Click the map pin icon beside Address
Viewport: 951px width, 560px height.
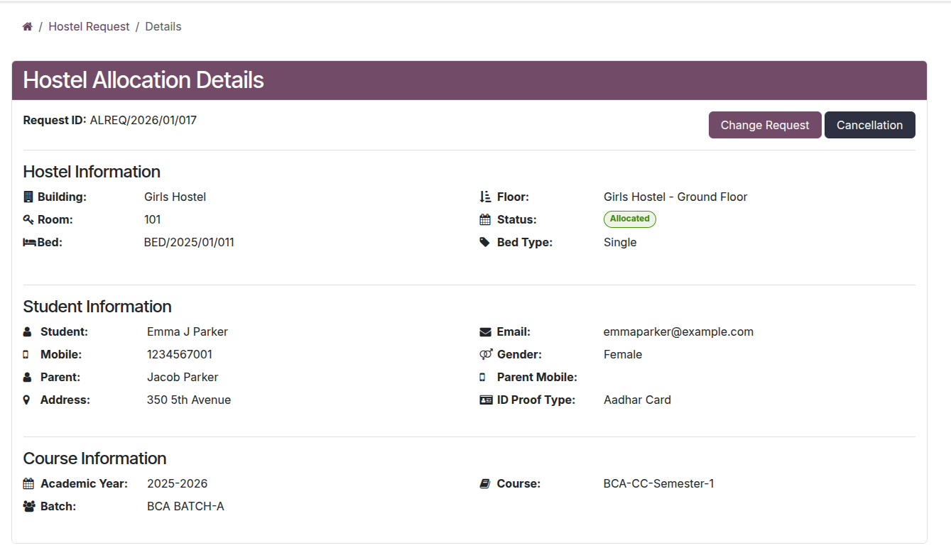tap(26, 400)
